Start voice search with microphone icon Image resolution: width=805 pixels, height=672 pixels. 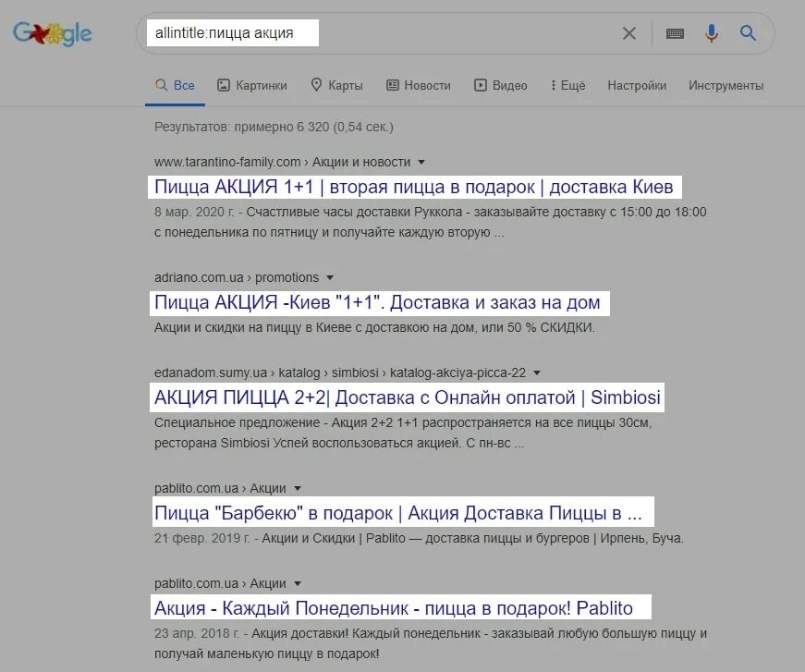[712, 33]
